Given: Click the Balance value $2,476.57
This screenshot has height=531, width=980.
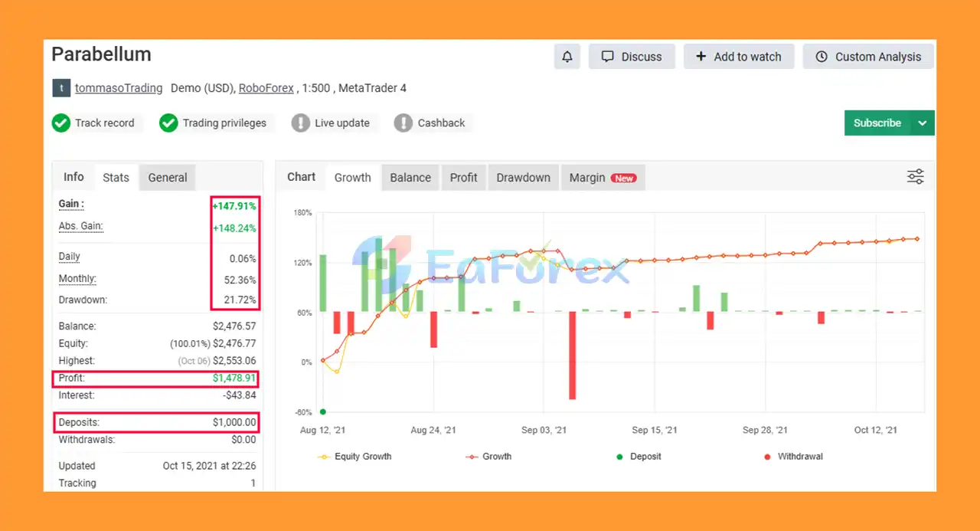Looking at the screenshot, I should [234, 326].
